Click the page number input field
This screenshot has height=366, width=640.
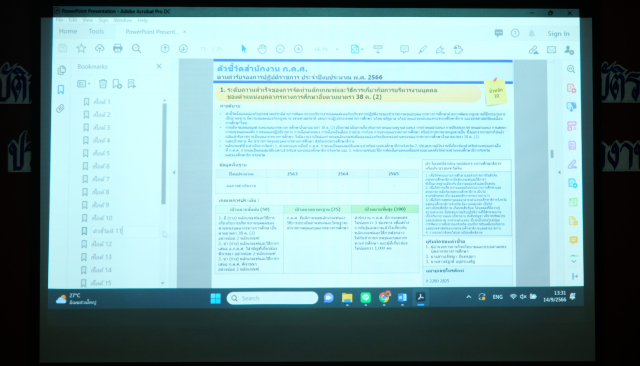point(203,49)
